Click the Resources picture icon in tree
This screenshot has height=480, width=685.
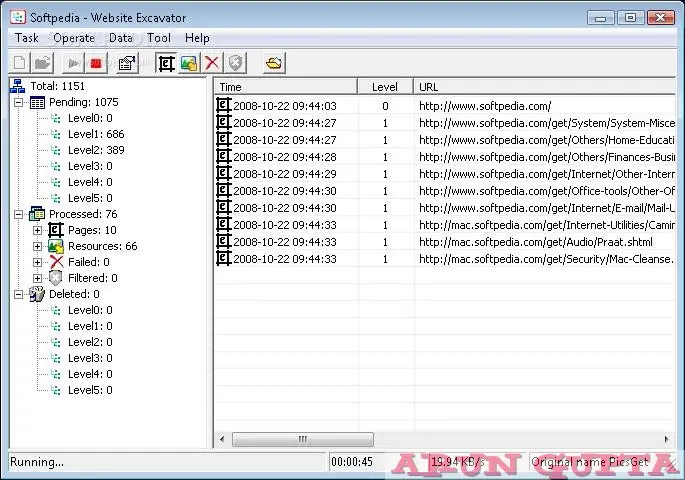(56, 246)
